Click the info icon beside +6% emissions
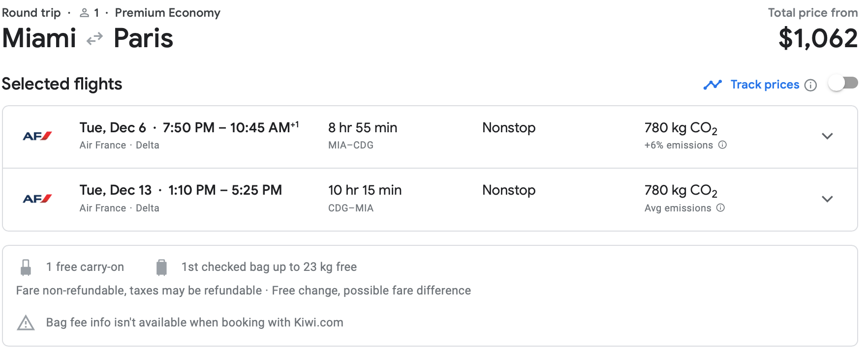 click(722, 145)
